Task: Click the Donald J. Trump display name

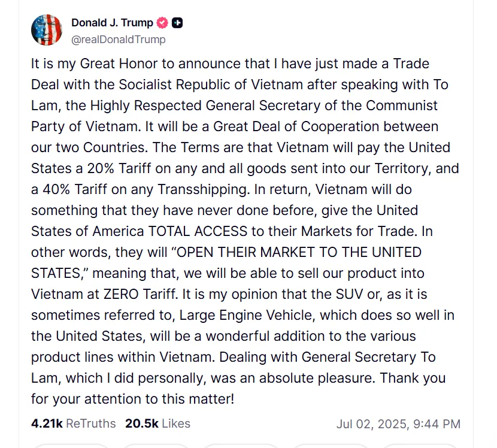Action: (x=111, y=23)
